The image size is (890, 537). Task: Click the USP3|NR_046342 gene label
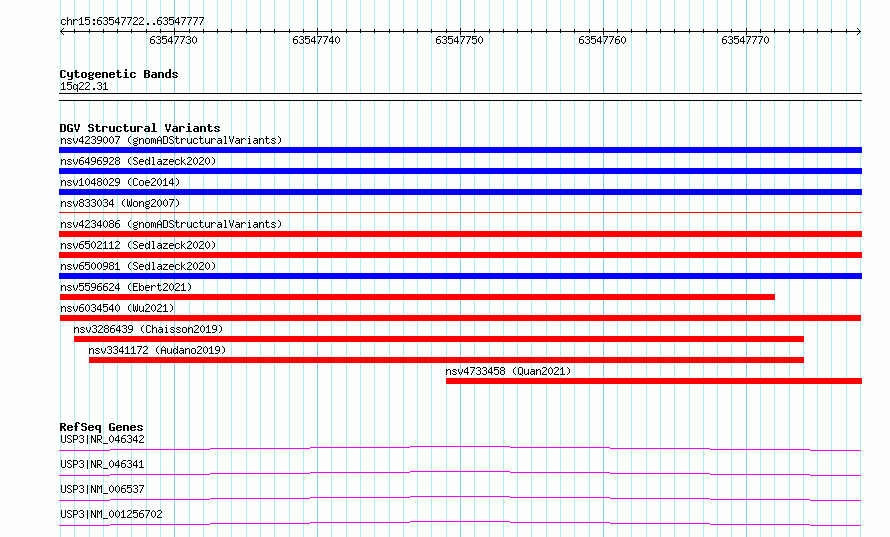coord(102,439)
